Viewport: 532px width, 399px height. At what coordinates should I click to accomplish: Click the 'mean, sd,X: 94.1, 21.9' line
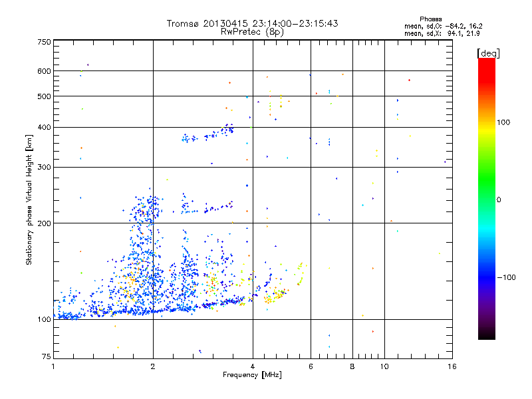pos(442,33)
